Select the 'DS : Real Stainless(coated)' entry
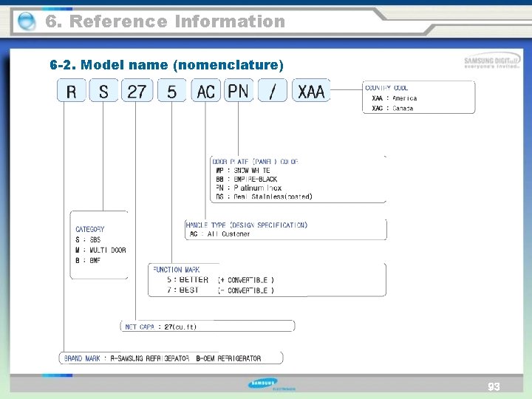 click(264, 197)
